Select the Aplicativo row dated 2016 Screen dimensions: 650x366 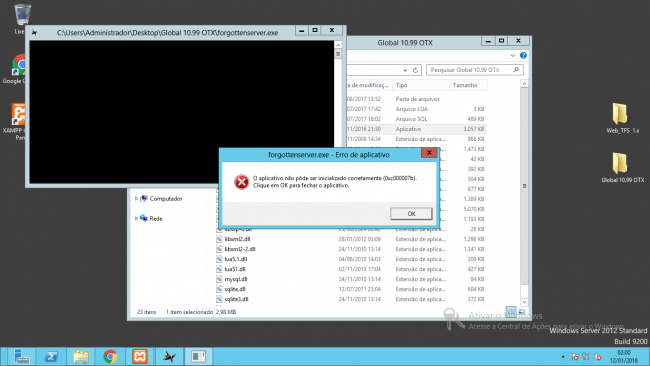tap(416, 129)
